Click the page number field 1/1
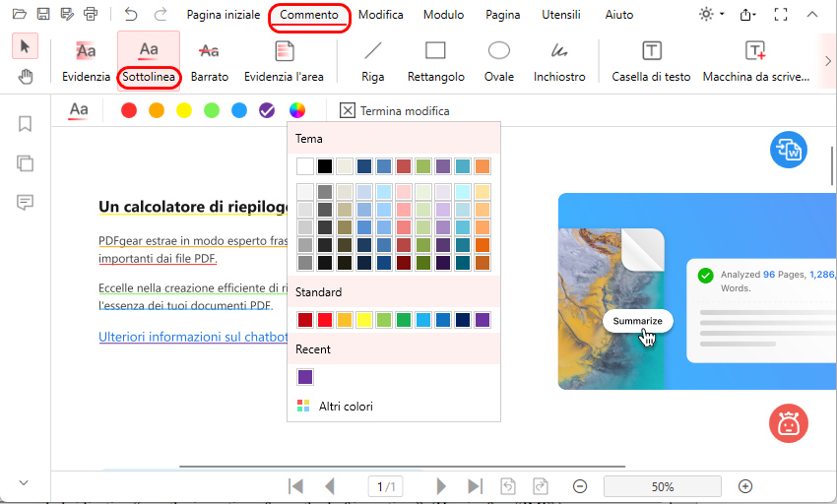Viewport: 837px width, 504px height. click(x=385, y=486)
